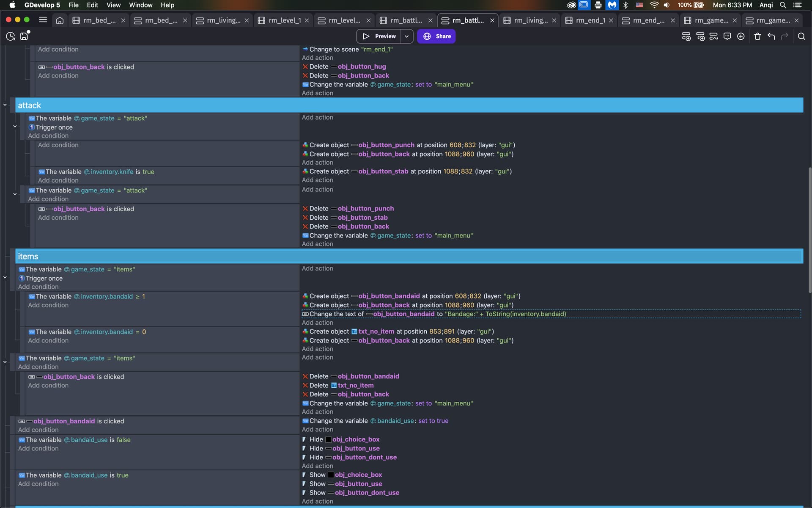
Task: Click the Add a new event icon
Action: [686, 36]
